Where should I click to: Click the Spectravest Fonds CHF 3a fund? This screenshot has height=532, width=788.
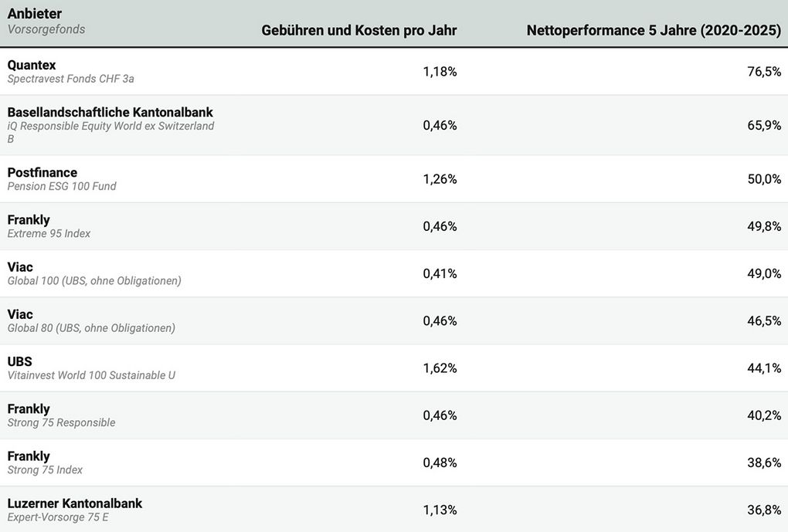tap(70, 79)
